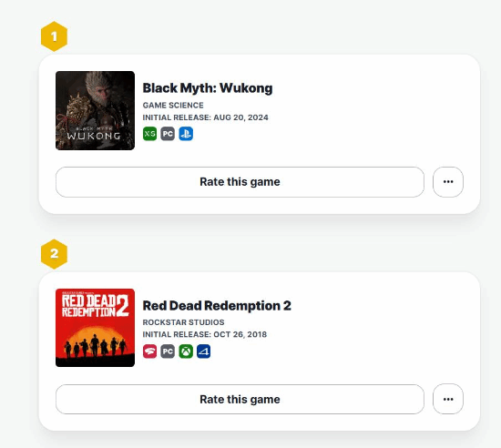Click the PlayStation icon under Black Myth: Wukong
Image resolution: width=501 pixels, height=448 pixels.
click(186, 134)
